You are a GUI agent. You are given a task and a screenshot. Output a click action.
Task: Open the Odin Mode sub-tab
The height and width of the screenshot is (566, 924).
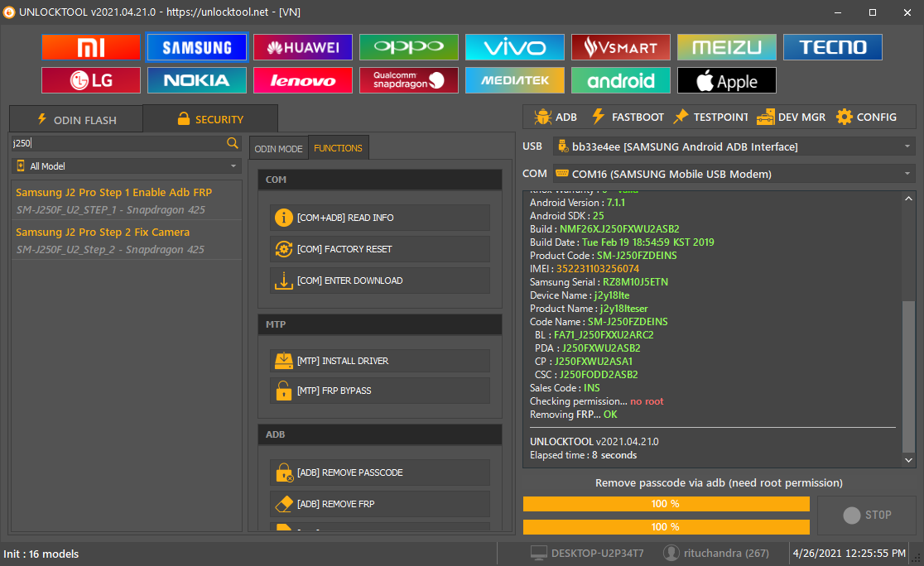278,148
